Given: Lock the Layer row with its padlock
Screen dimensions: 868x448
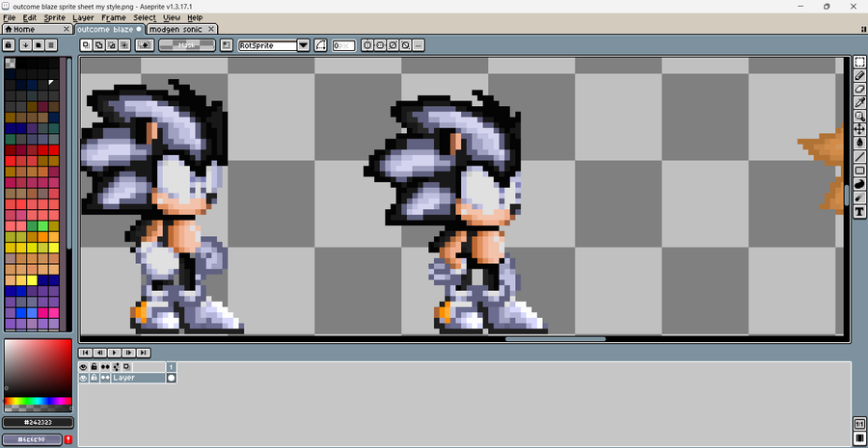Looking at the screenshot, I should click(95, 378).
